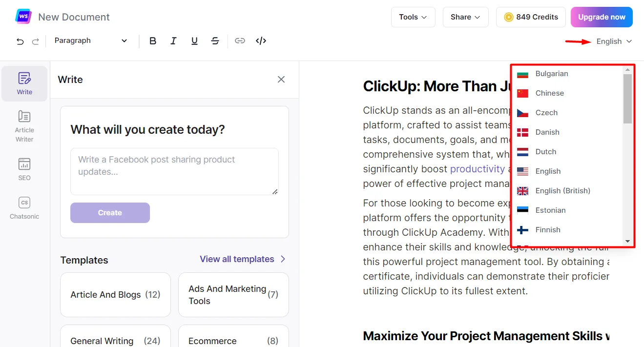Select the Write sidebar tab
644x347 pixels.
(x=24, y=83)
